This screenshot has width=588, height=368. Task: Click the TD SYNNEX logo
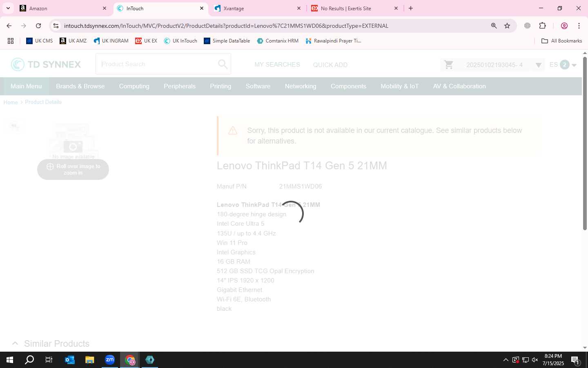point(46,64)
